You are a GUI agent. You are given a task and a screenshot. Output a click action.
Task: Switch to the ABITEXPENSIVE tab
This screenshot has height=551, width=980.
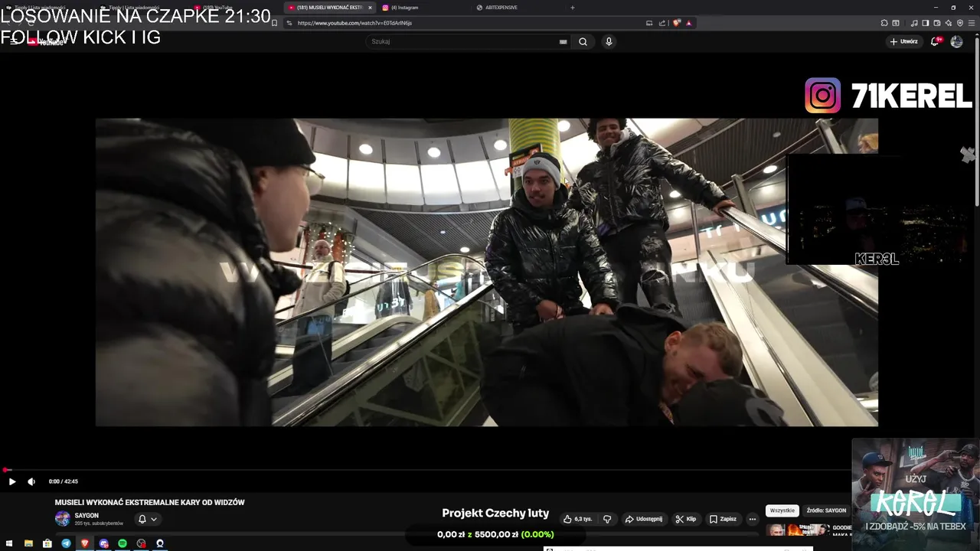tap(501, 8)
